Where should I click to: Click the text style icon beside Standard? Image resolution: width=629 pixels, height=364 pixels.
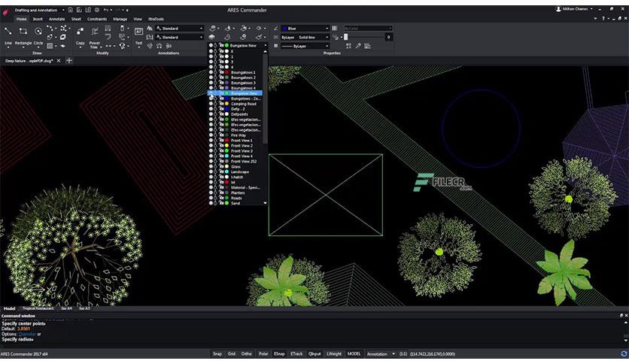coord(150,28)
